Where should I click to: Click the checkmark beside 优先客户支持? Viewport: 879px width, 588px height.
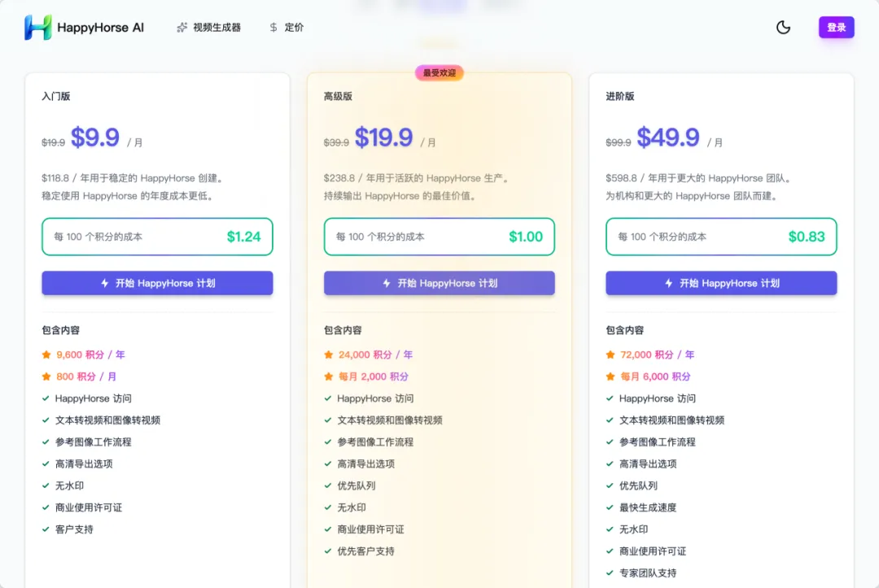[x=328, y=551]
